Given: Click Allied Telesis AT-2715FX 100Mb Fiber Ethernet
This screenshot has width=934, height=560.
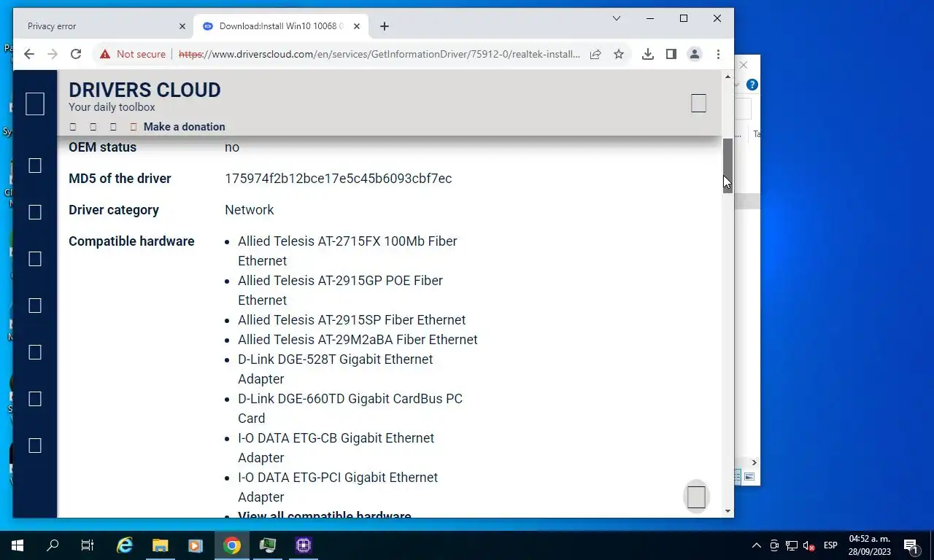Looking at the screenshot, I should (x=347, y=251).
